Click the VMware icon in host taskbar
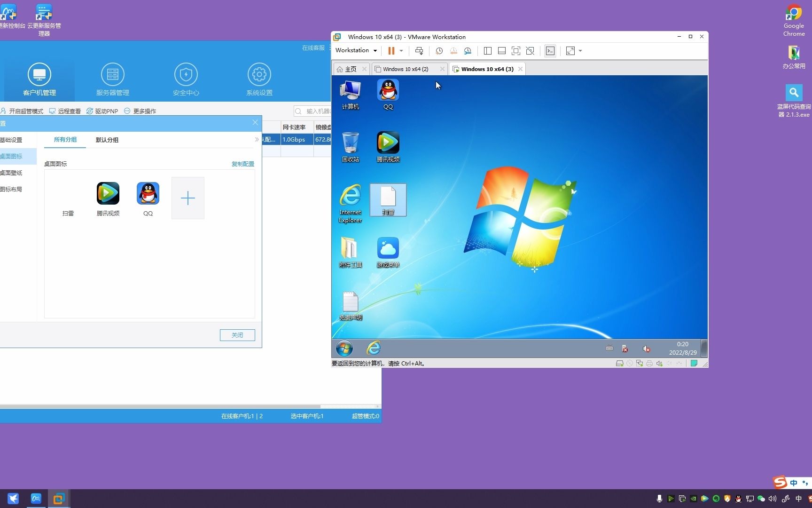The image size is (812, 508). (59, 499)
